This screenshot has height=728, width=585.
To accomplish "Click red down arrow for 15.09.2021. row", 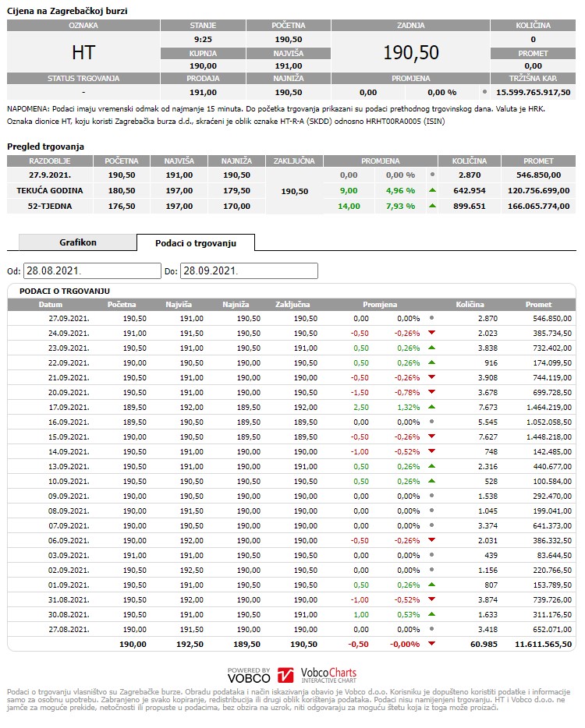I will (x=431, y=436).
